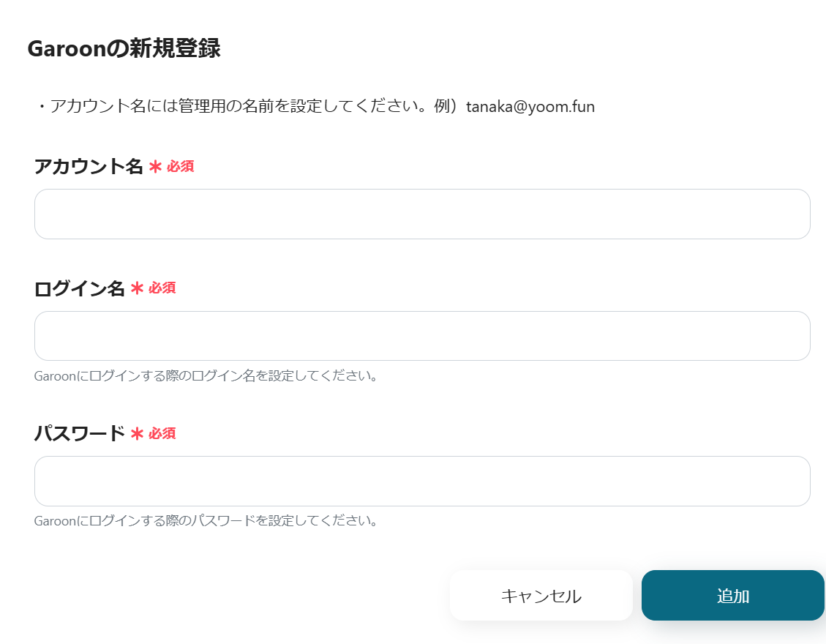The image size is (826, 644).
Task: Click the red asterisk beside ログイン名
Action: coord(137,288)
